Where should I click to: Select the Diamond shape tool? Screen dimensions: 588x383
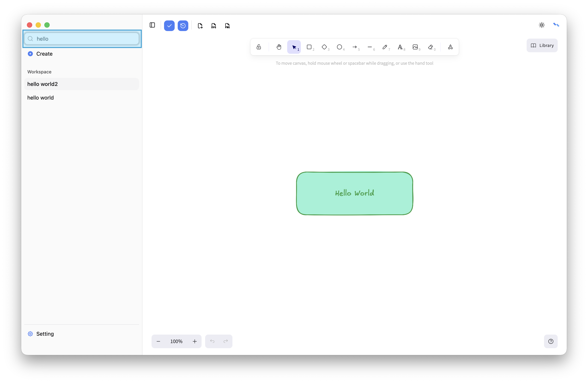tap(324, 47)
